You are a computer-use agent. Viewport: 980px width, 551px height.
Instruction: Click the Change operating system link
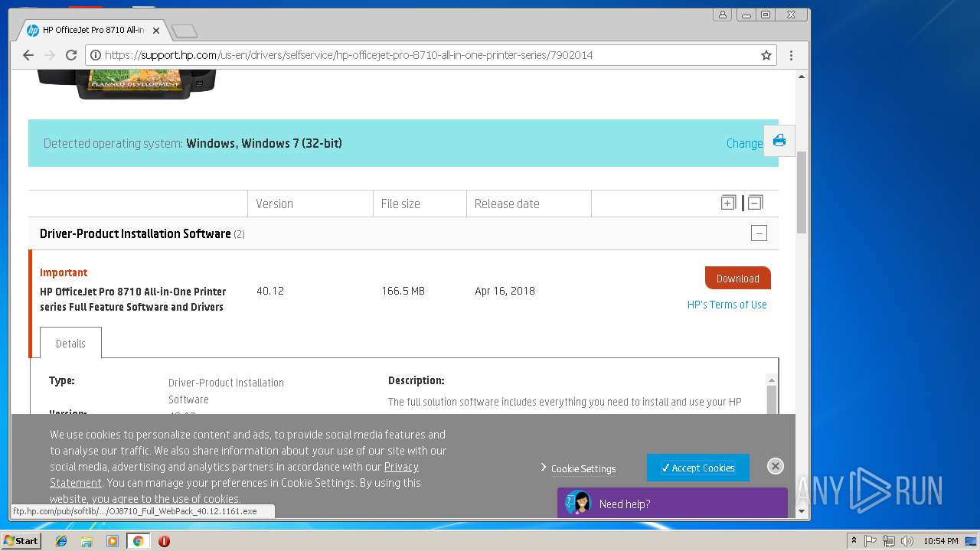pos(744,143)
